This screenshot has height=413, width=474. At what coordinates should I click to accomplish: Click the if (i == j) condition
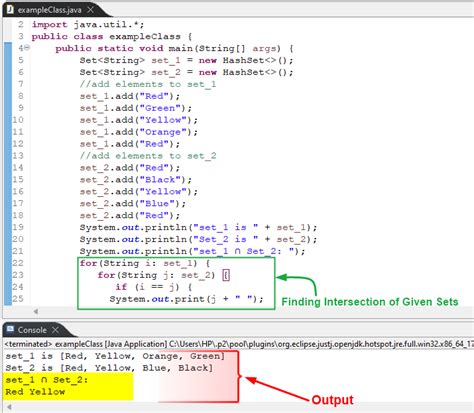click(x=154, y=287)
